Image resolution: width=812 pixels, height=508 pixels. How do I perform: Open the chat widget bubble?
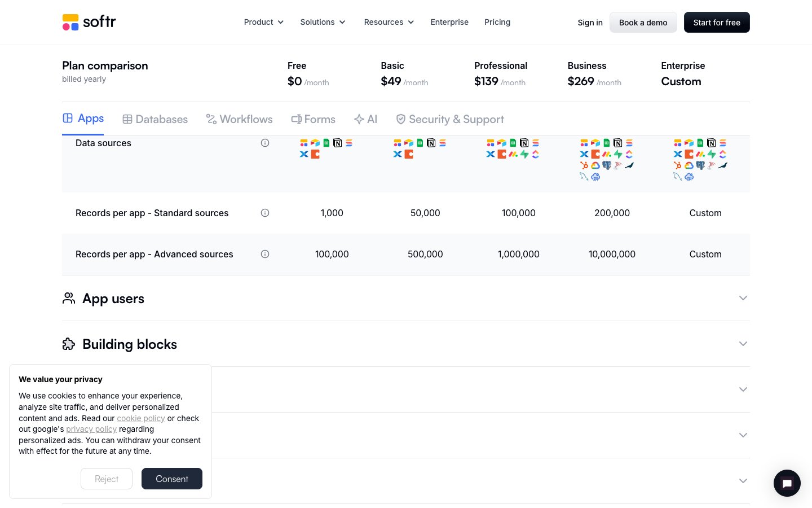click(787, 483)
